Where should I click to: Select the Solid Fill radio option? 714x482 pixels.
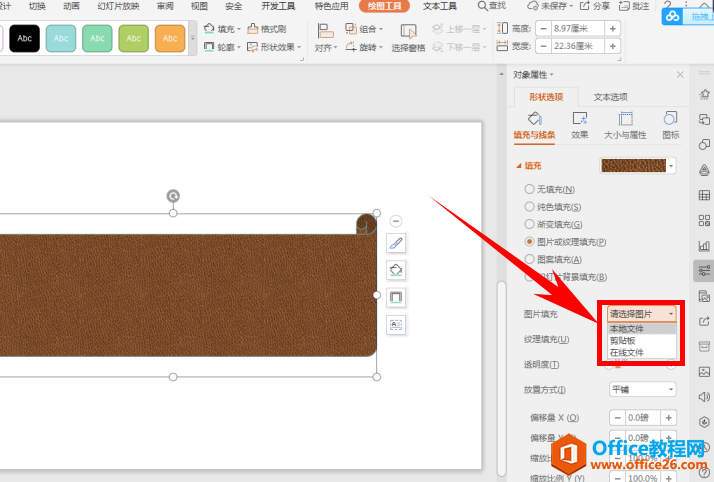coord(529,207)
